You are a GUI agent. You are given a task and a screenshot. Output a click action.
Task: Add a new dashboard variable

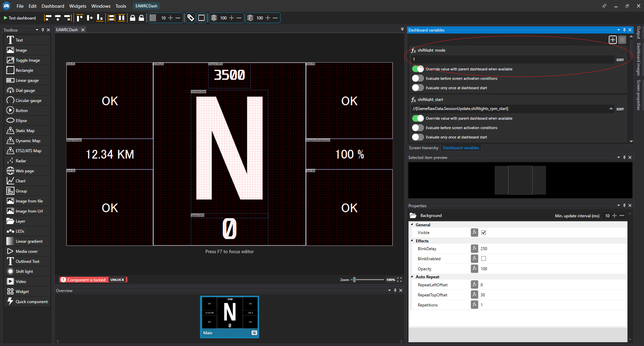click(x=612, y=40)
